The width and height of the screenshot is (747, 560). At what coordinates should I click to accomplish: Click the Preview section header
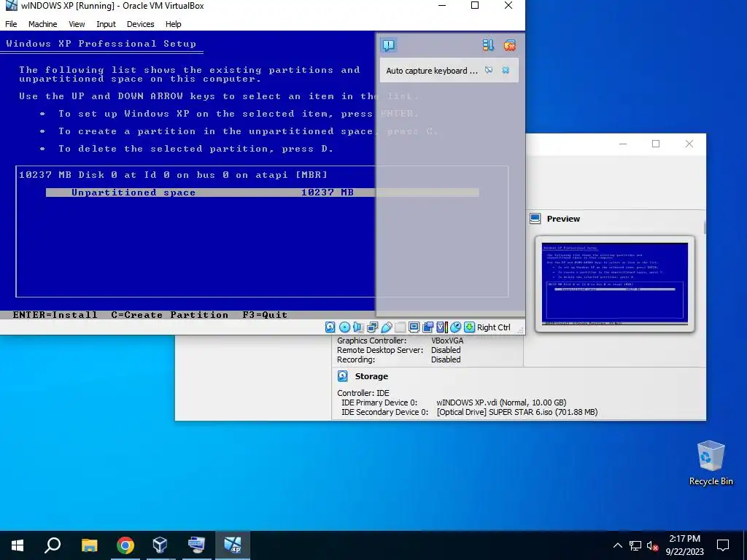tap(563, 219)
